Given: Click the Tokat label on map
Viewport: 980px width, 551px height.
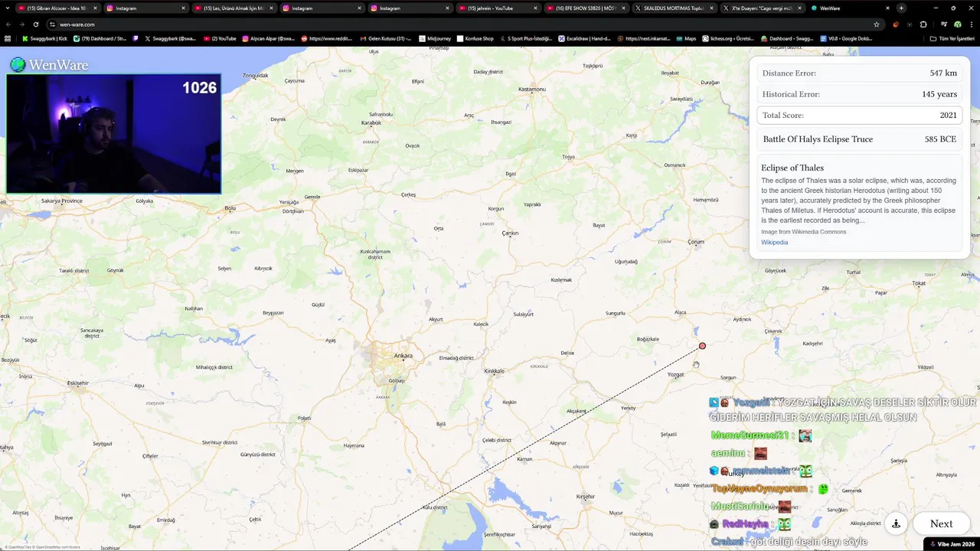Looking at the screenshot, I should point(920,283).
